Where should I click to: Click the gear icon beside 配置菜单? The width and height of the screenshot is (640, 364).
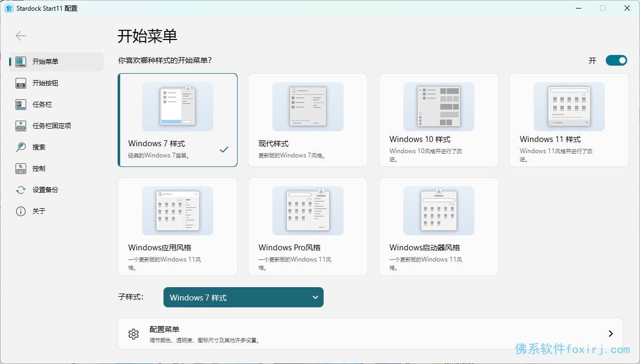tap(134, 334)
